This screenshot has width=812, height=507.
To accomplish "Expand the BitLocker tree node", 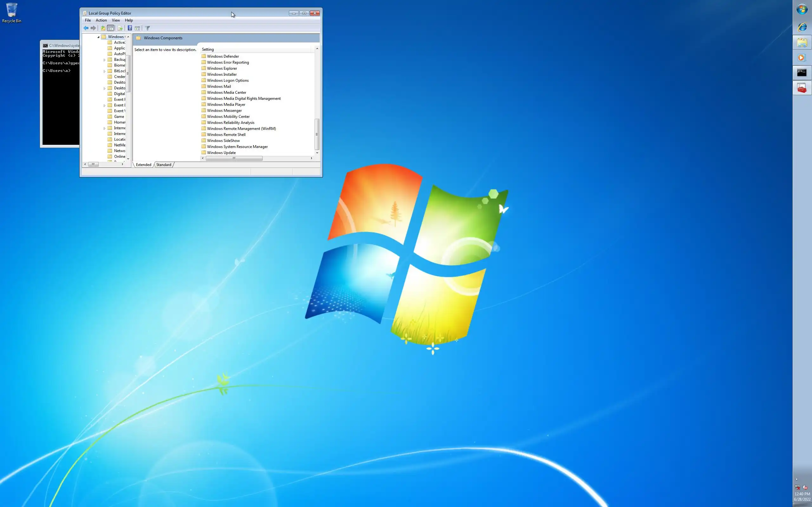I will tap(104, 71).
